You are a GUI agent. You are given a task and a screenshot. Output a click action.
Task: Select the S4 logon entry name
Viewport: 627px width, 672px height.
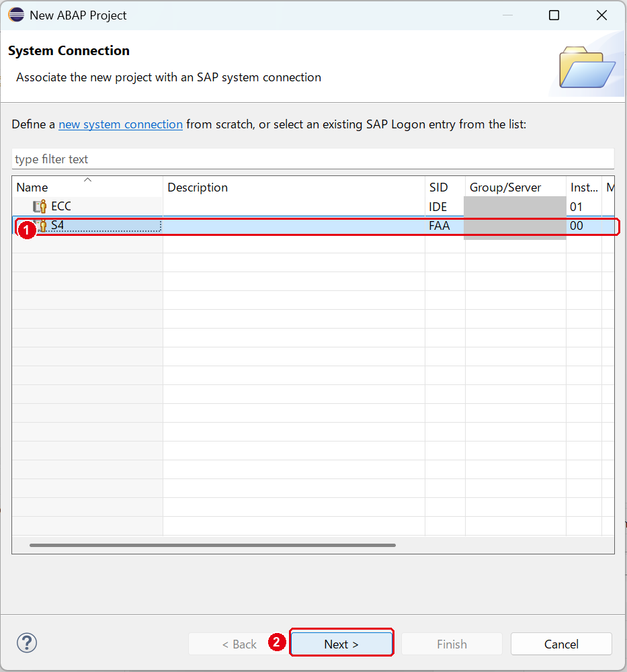57,225
